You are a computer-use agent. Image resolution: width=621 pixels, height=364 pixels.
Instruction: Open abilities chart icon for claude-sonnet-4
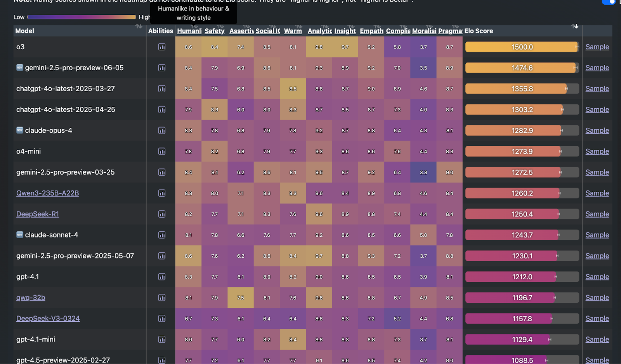tap(162, 235)
